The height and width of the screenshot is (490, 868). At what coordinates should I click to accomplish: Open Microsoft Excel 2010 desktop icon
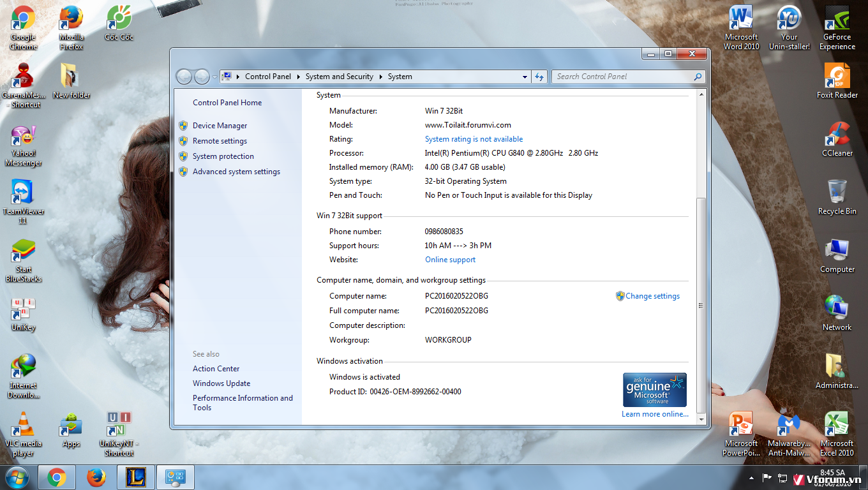click(x=837, y=434)
